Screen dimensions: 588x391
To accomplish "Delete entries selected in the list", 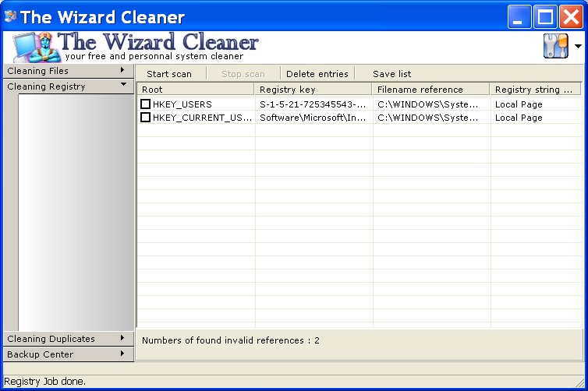I will [x=317, y=74].
